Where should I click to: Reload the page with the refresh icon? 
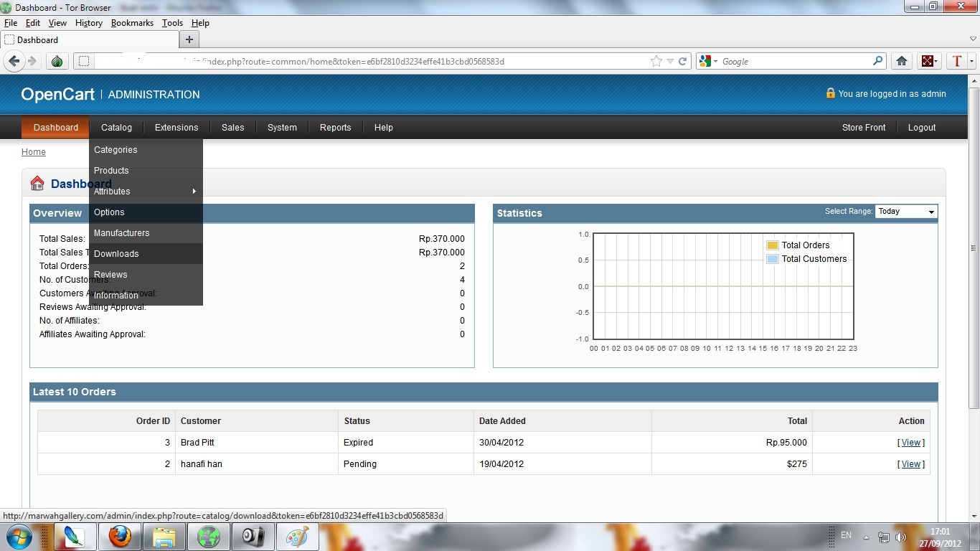[682, 62]
